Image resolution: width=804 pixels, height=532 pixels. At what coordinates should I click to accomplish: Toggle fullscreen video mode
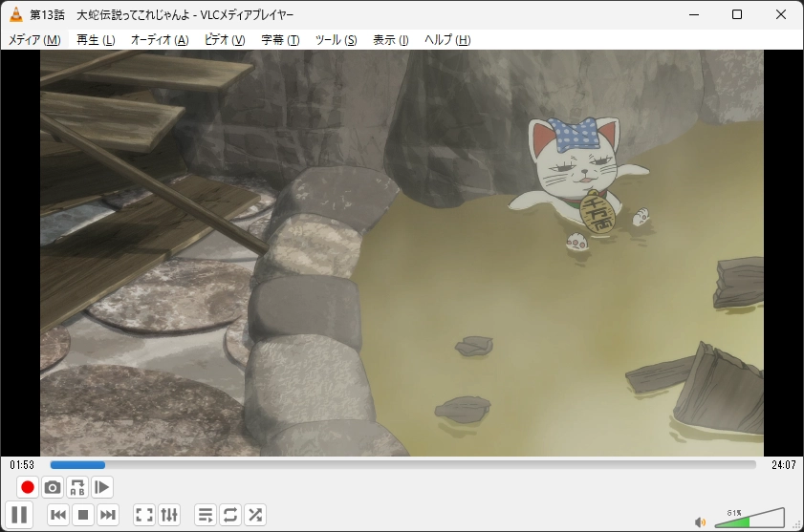pos(144,516)
